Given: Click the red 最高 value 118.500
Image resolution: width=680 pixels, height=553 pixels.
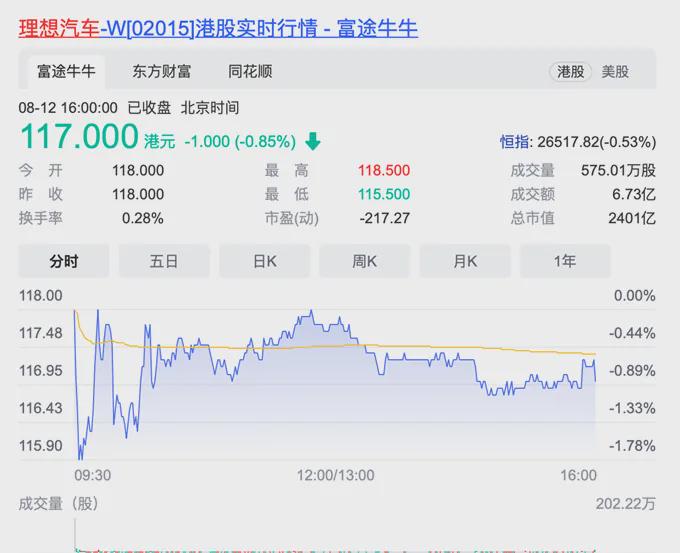Looking at the screenshot, I should click(384, 171).
